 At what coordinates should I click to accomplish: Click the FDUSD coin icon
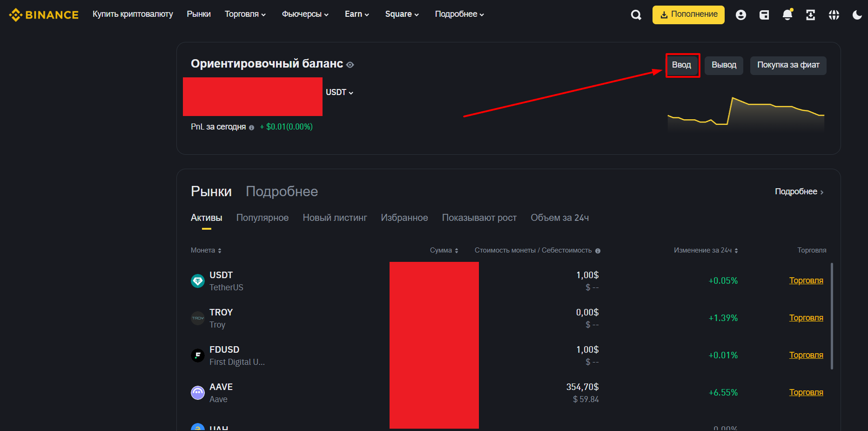tap(198, 356)
